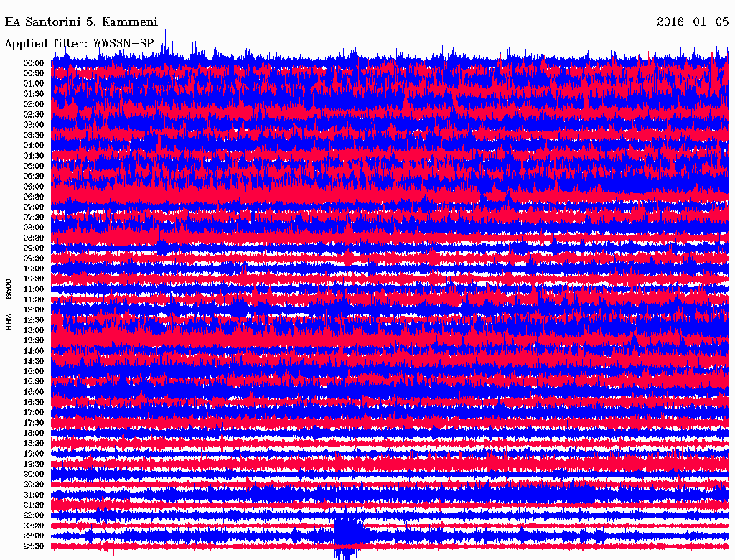Click the '09:30' time label
The width and height of the screenshot is (735, 560).
pyautogui.click(x=34, y=258)
